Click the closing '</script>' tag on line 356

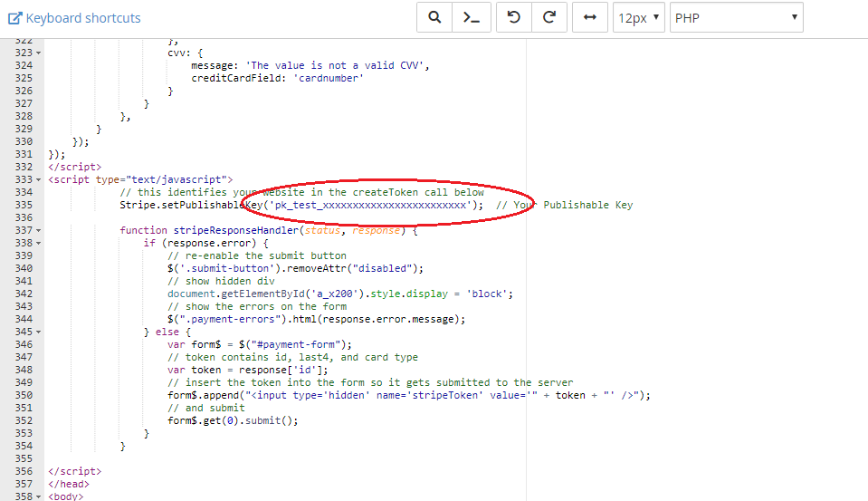pyautogui.click(x=75, y=471)
